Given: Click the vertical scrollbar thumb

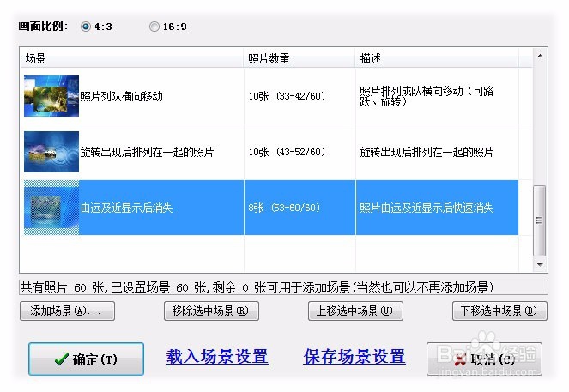Looking at the screenshot, I should pos(540,220).
